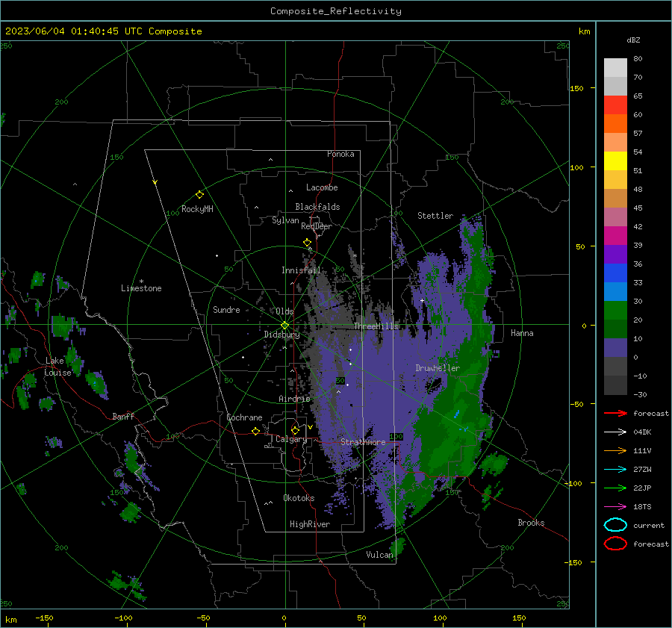
Task: Click the Okotoks town label
Action: pyautogui.click(x=299, y=498)
